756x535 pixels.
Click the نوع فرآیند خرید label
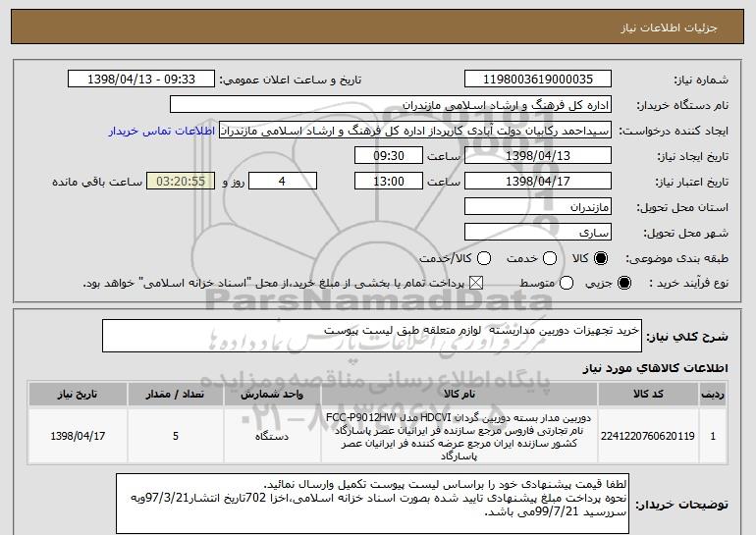pyautogui.click(x=689, y=284)
